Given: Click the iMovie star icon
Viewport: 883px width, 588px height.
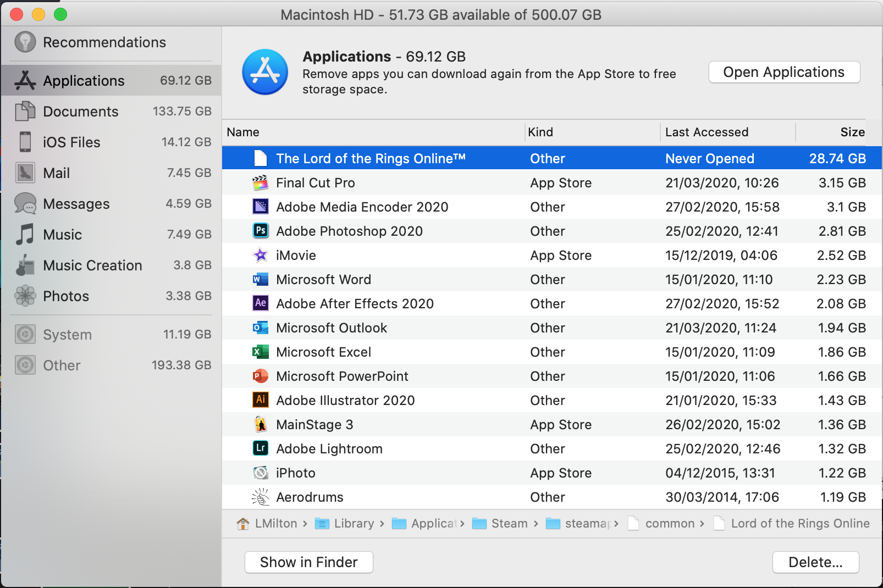Looking at the screenshot, I should [261, 255].
